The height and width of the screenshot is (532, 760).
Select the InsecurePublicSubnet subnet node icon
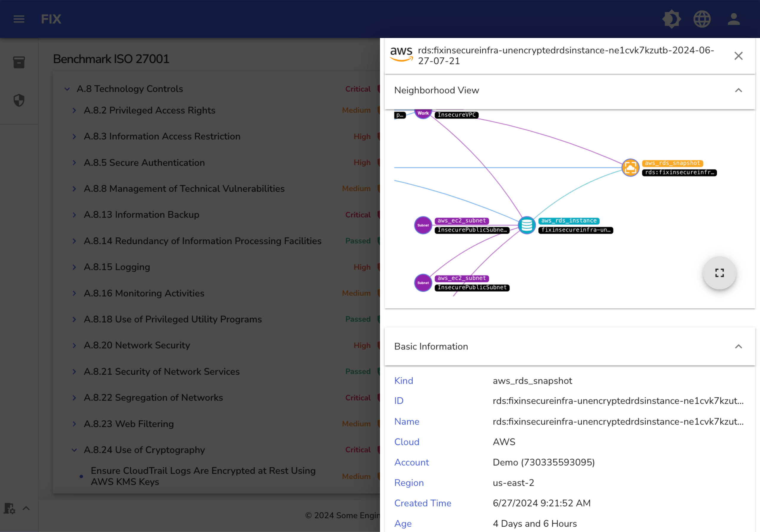pyautogui.click(x=423, y=283)
